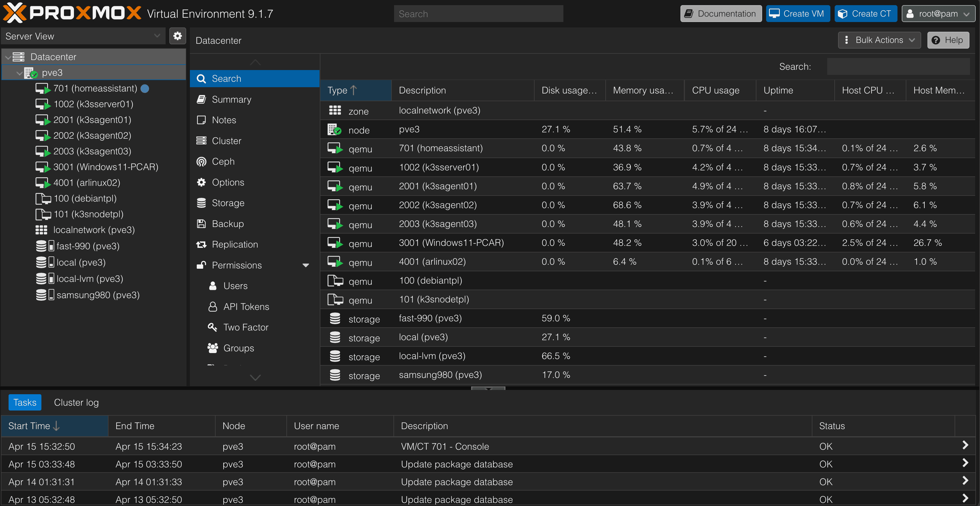Image resolution: width=980 pixels, height=506 pixels.
Task: Open the root@pam account menu
Action: [x=938, y=13]
